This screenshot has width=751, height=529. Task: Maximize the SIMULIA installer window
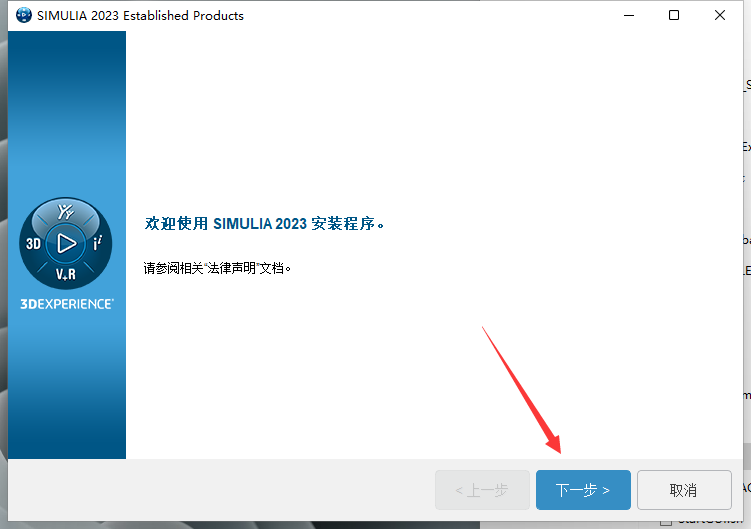coord(674,15)
